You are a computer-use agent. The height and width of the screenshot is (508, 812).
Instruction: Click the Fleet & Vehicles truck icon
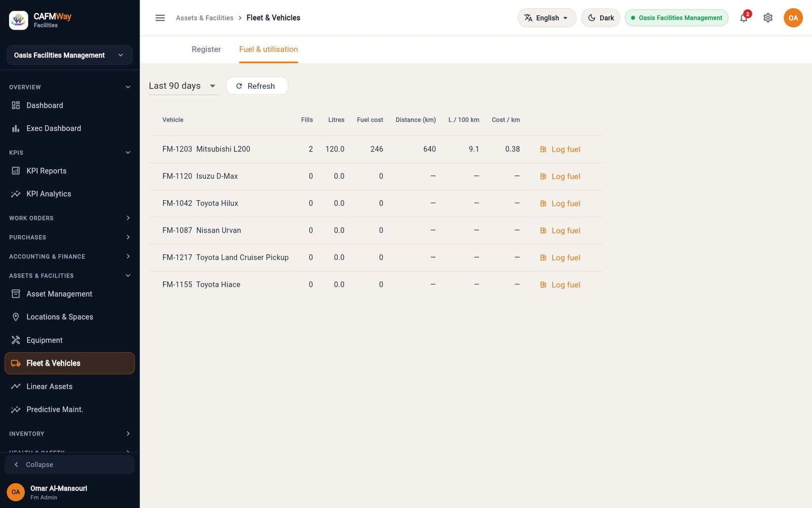(16, 363)
